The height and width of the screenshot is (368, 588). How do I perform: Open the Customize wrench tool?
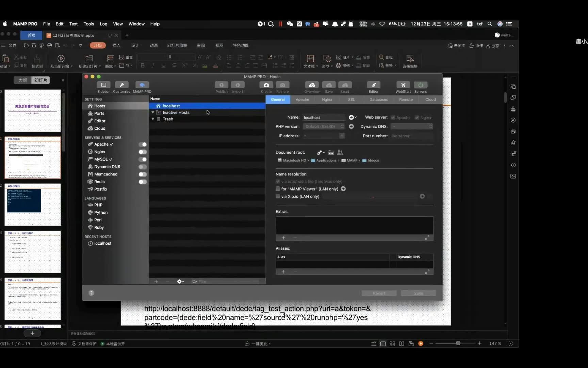point(121,85)
